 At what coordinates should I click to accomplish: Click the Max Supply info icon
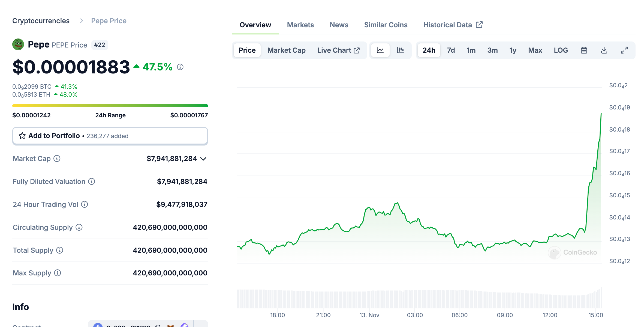coord(58,273)
